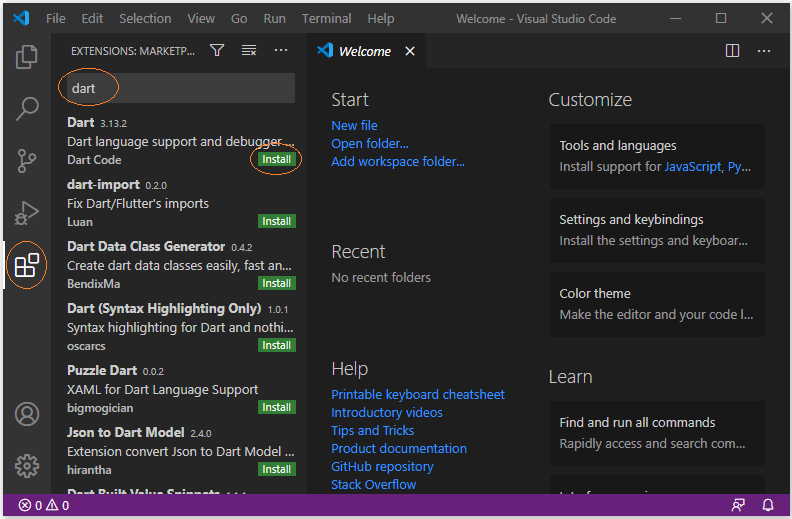Screen dimensions: 792x519
Task: Open the Extensions panel more actions menu
Action: coord(281,51)
